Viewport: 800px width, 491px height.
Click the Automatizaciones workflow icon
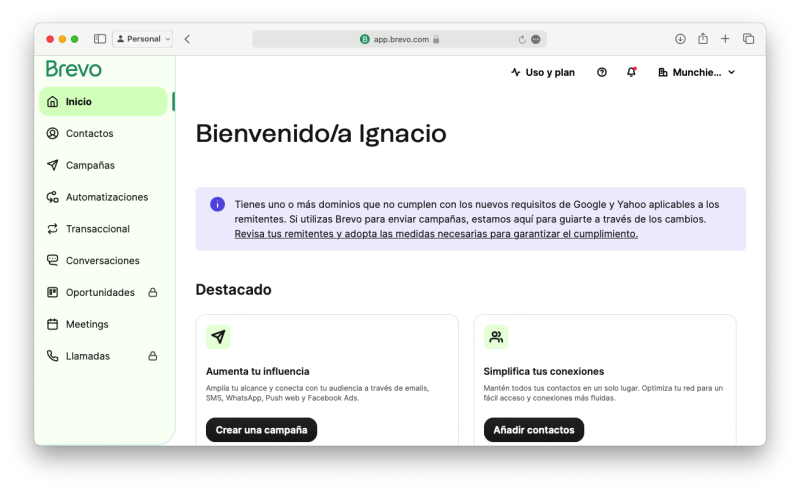point(53,197)
